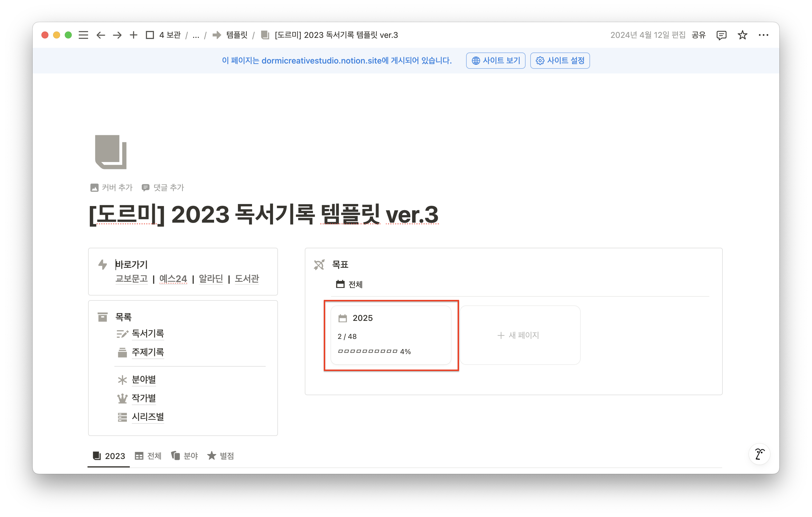Open the 교보문고 shortcut link
Screen dimensions: 812x517
pyautogui.click(x=132, y=279)
